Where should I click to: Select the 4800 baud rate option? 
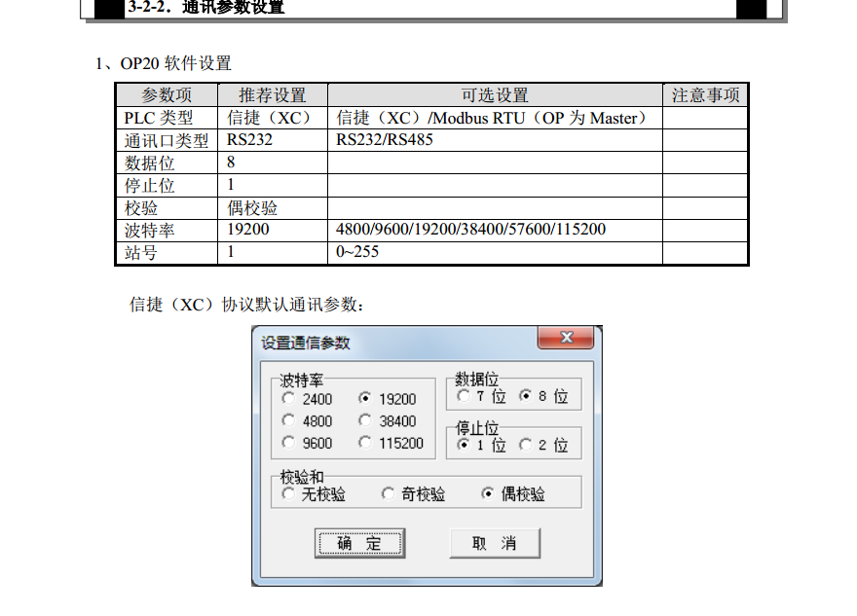pyautogui.click(x=288, y=421)
